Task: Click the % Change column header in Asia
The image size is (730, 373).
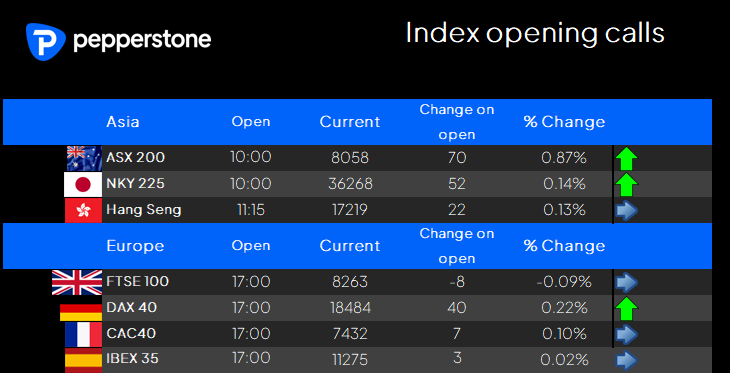Action: tap(564, 122)
